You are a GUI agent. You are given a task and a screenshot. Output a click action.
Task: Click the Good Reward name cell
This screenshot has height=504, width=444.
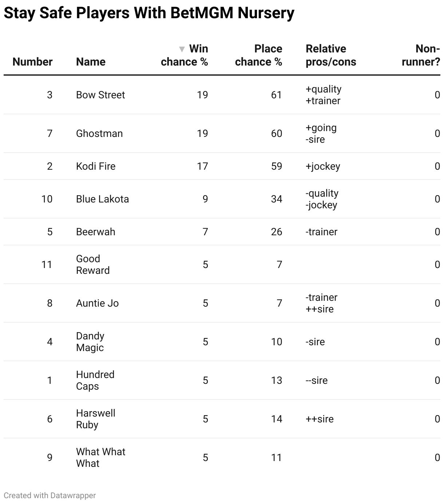pyautogui.click(x=93, y=265)
